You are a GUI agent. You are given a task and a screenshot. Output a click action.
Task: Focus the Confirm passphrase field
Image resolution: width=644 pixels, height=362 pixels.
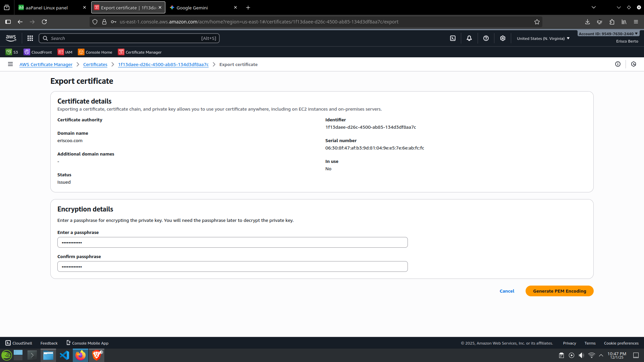232,266
